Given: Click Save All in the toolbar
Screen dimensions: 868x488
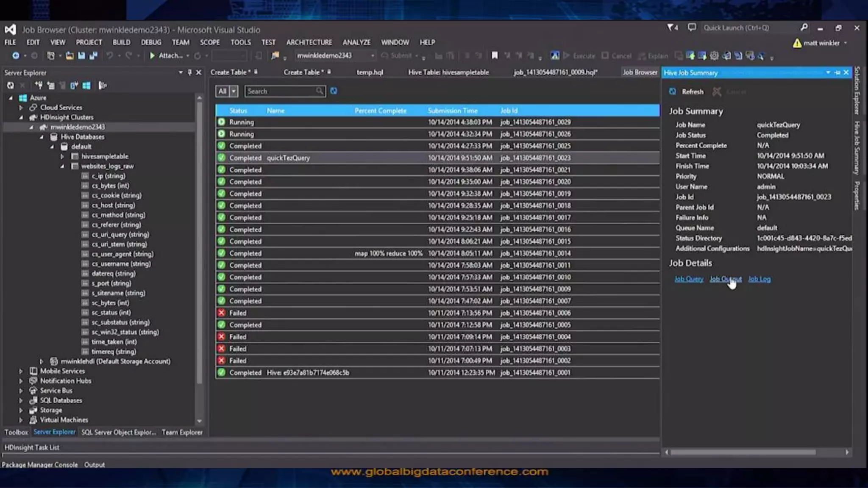Looking at the screenshot, I should 93,55.
